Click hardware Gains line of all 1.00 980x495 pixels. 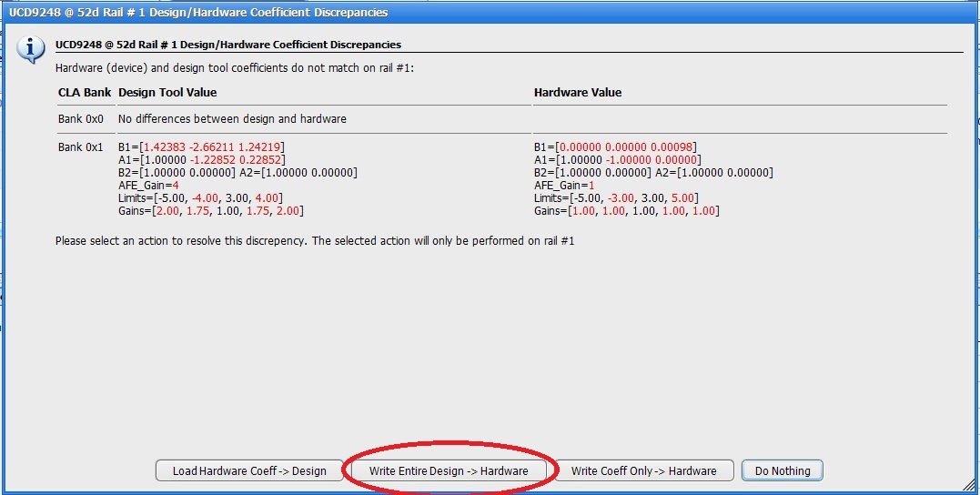pyautogui.click(x=626, y=211)
